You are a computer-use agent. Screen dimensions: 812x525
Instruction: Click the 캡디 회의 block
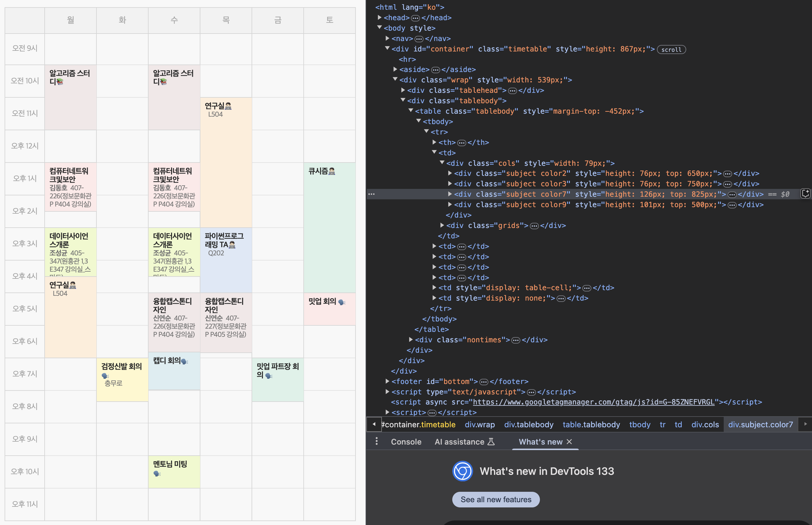pos(174,371)
